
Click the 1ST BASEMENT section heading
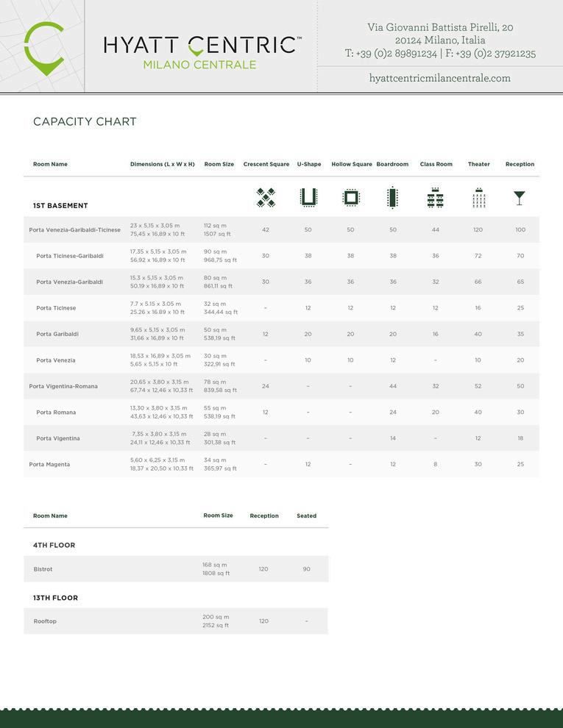pos(60,206)
